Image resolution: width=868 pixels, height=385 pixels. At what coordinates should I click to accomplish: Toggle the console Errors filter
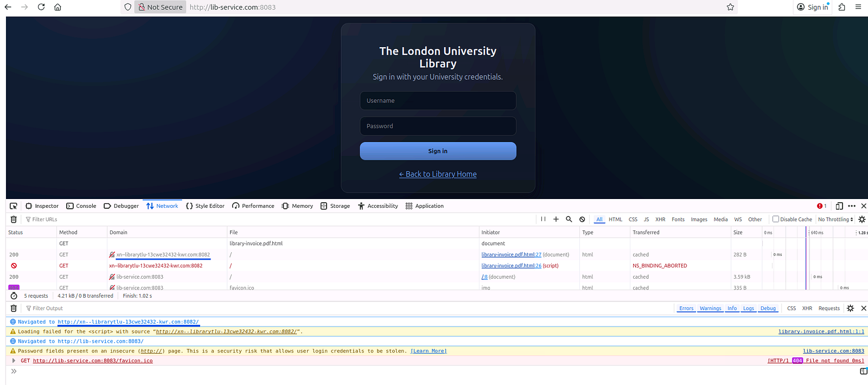(x=686, y=308)
